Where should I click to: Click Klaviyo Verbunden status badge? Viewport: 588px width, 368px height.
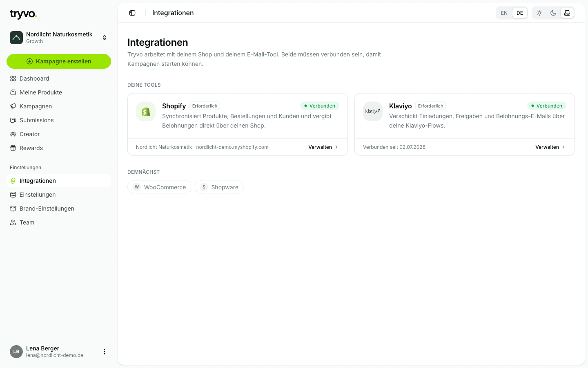pyautogui.click(x=547, y=106)
